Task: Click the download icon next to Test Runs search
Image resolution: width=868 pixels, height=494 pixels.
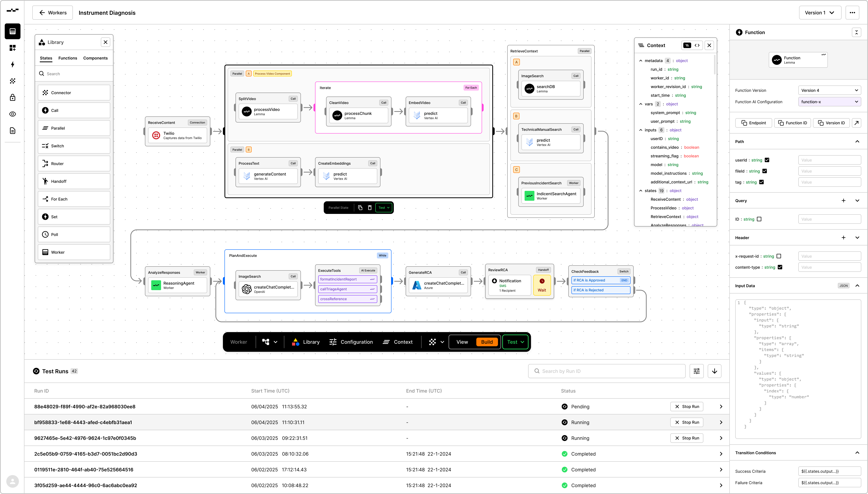Action: click(714, 371)
